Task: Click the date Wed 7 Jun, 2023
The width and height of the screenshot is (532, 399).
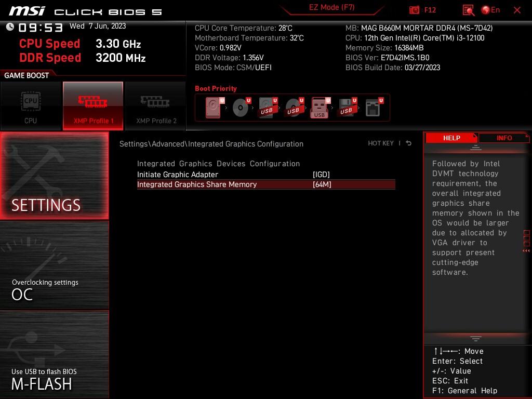Action: point(98,26)
